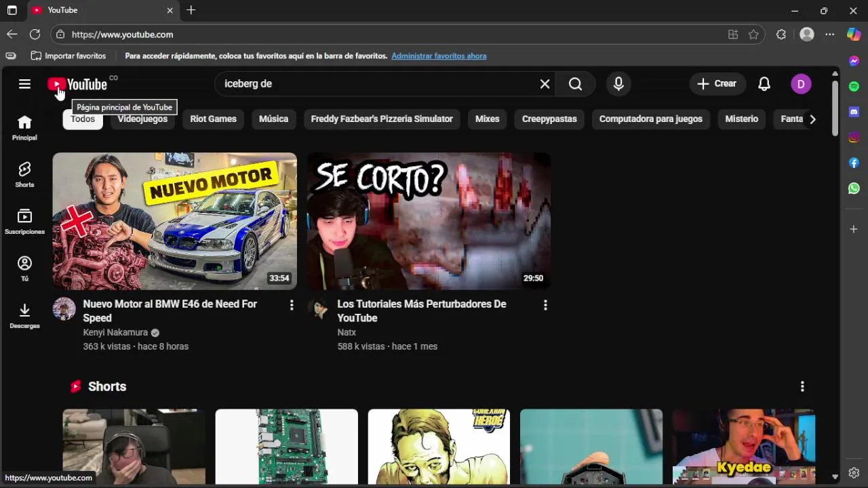Open WhatsApp in the Edge sidebar
Screen dimensions: 868x488
tap(854, 188)
